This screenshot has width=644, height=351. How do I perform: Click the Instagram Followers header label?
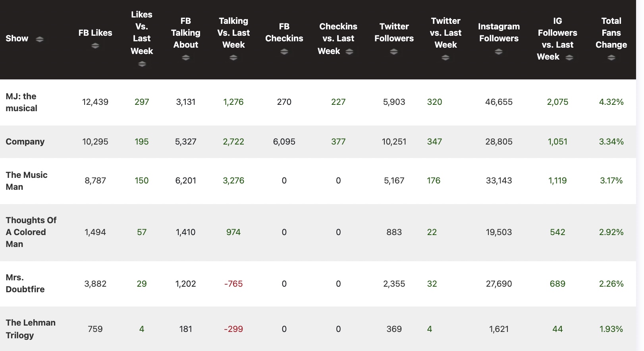(499, 32)
